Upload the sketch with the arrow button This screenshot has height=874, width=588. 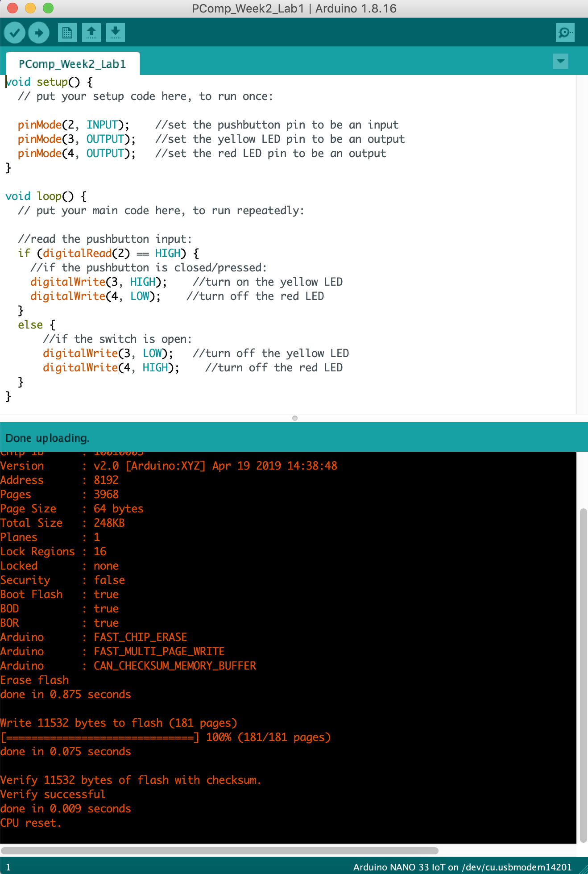(x=39, y=33)
